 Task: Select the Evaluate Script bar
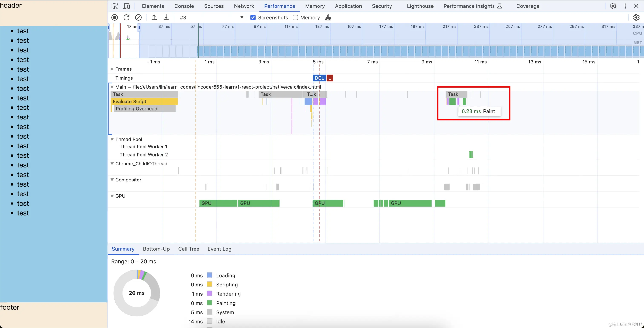tap(144, 102)
